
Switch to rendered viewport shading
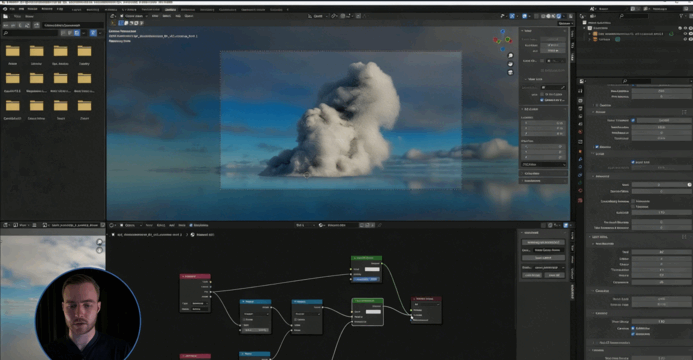click(559, 16)
